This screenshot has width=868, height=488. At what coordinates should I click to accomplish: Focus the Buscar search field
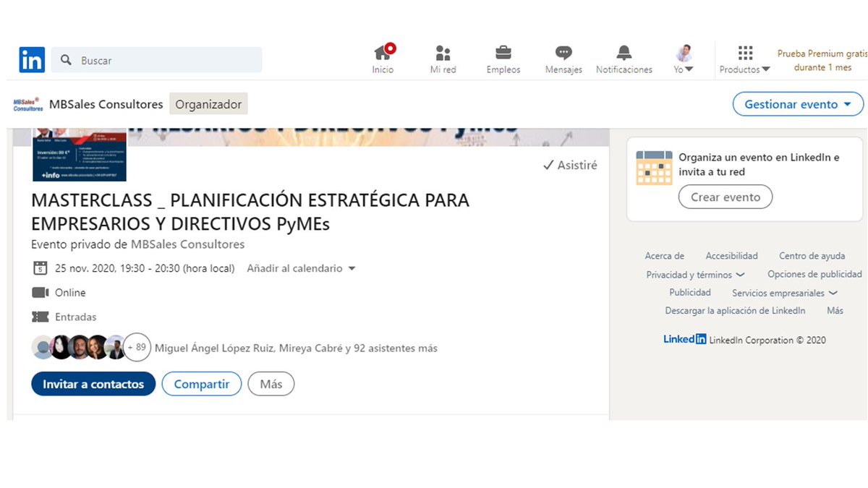click(x=156, y=60)
